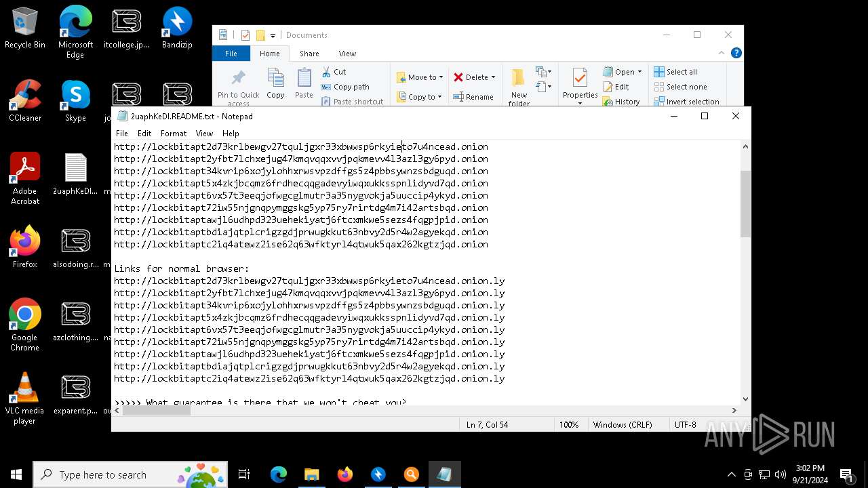Click the Task View taskbar button
This screenshot has height=488, width=868.
[244, 474]
